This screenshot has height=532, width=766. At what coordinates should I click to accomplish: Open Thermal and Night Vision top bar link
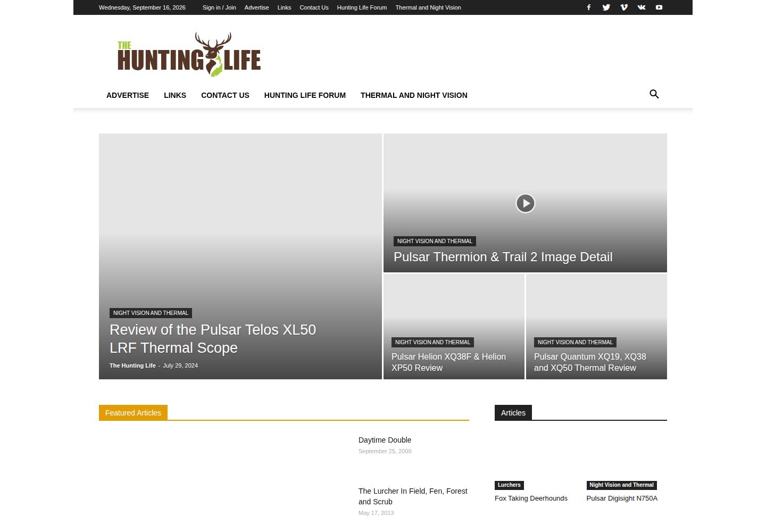(x=428, y=7)
